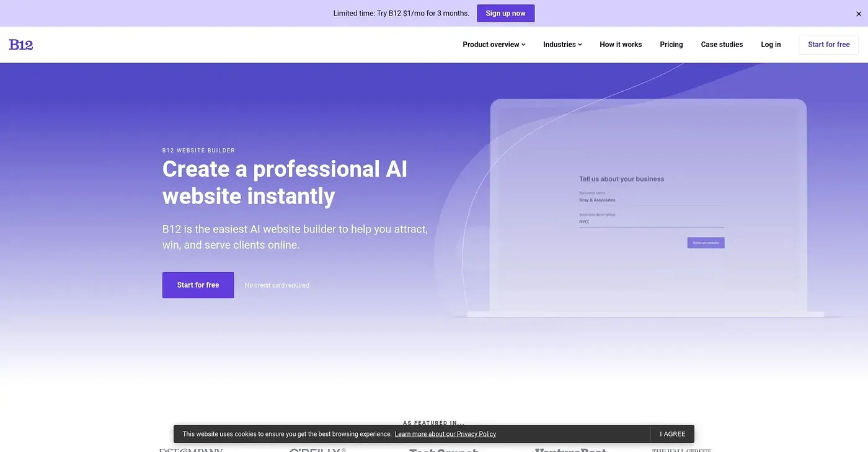This screenshot has height=452, width=868.
Task: Click the AS FEATURED IN heading
Action: [434, 423]
